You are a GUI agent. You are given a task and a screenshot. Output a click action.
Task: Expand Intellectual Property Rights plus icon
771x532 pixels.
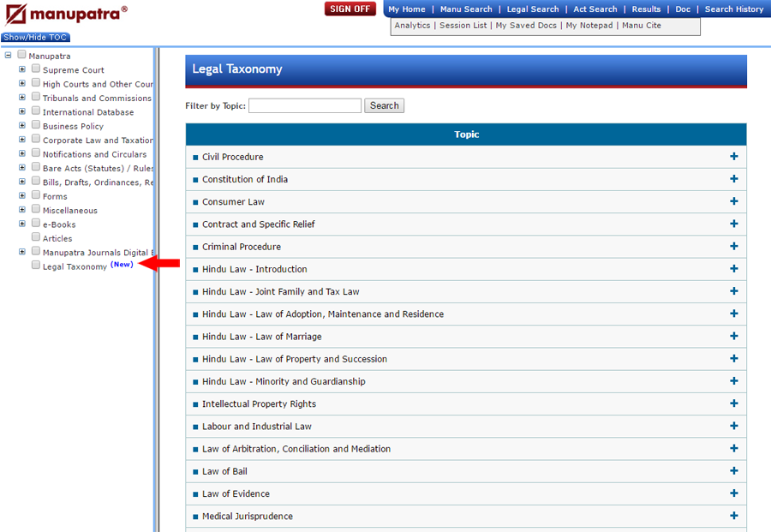pyautogui.click(x=733, y=403)
